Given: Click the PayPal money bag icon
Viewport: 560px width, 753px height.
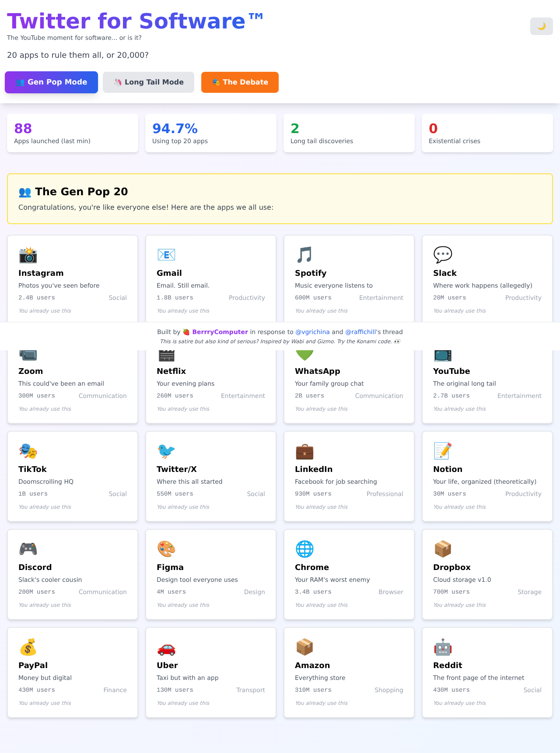Looking at the screenshot, I should pos(28,647).
